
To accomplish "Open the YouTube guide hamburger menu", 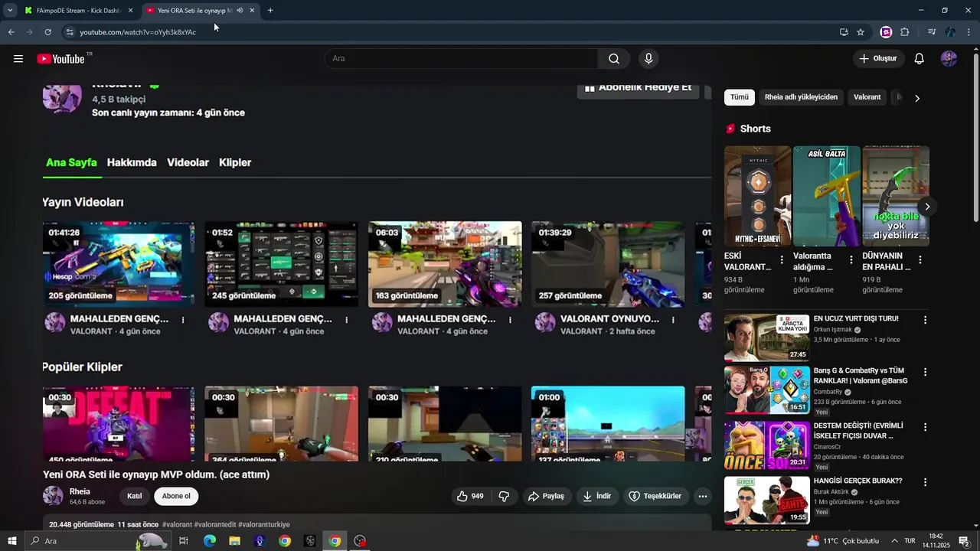I will tap(18, 59).
